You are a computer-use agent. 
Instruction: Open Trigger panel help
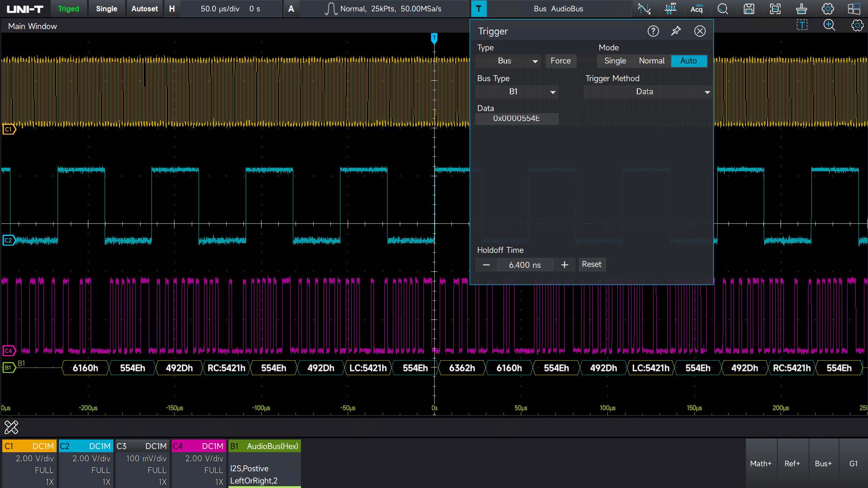point(653,31)
